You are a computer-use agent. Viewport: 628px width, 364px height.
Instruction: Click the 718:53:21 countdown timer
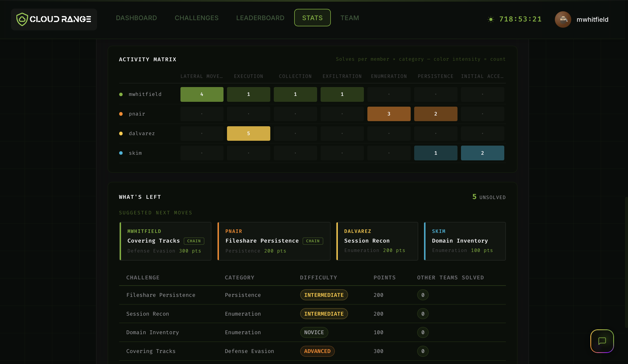[520, 19]
